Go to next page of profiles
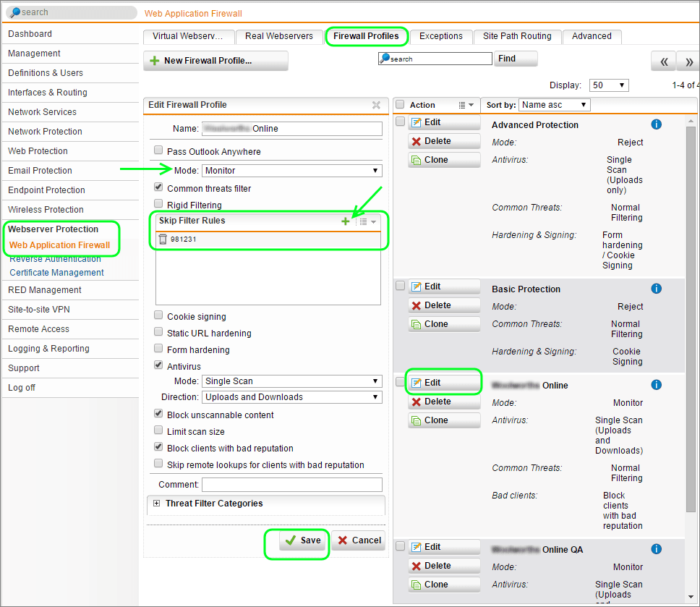Image resolution: width=700 pixels, height=607 pixels. [x=689, y=61]
